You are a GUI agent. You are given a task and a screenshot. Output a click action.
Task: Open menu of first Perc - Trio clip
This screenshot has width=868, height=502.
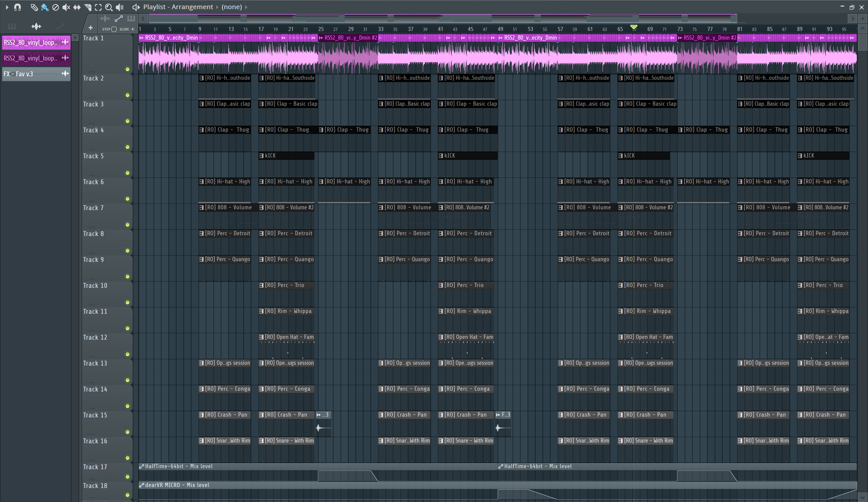point(261,286)
